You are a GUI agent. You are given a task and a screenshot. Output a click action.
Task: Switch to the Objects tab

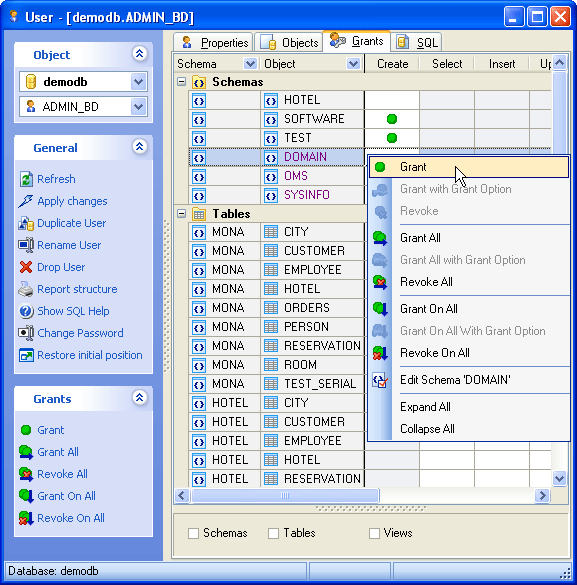click(x=289, y=43)
